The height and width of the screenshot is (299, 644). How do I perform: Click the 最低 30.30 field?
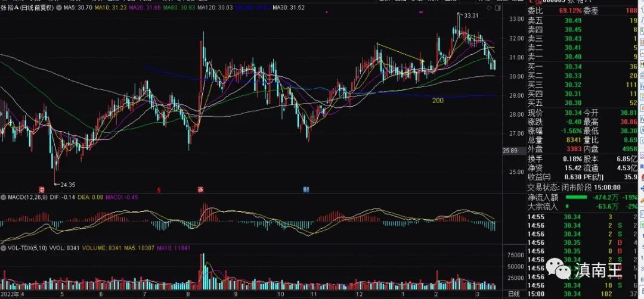click(611, 131)
